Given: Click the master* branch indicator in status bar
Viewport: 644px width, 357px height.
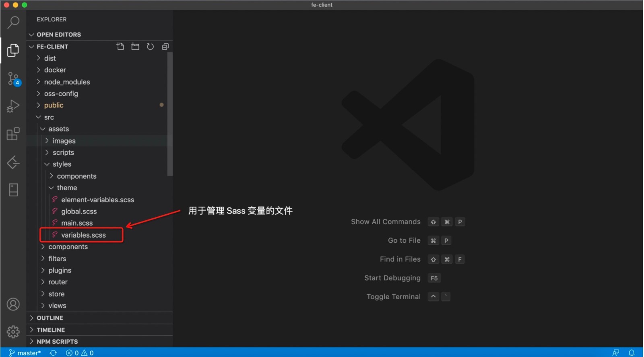Looking at the screenshot, I should 25,353.
